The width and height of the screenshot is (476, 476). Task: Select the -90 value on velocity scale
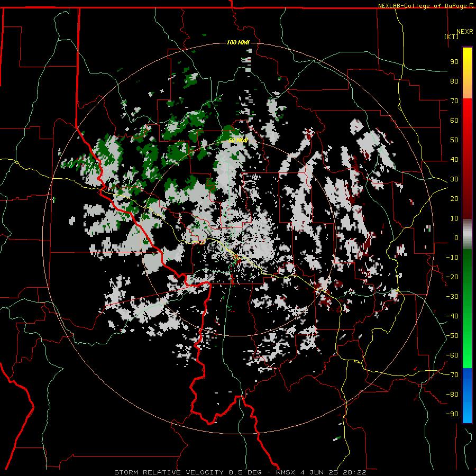[x=452, y=414]
